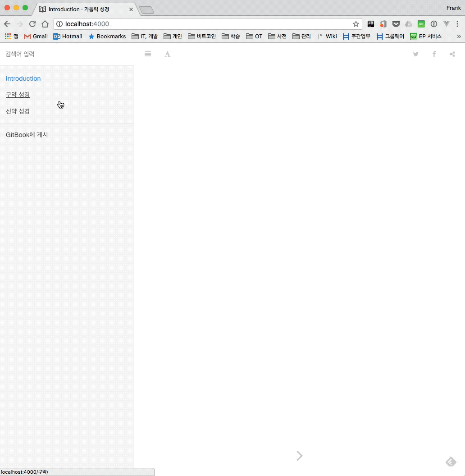Open the Chrome three-dot menu
This screenshot has height=476, width=465.
click(457, 24)
